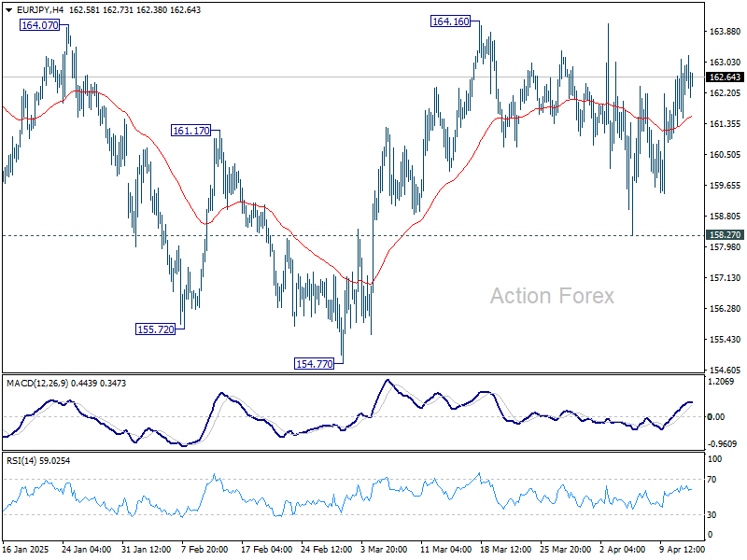Click the 160.505 price axis value

tap(726, 155)
